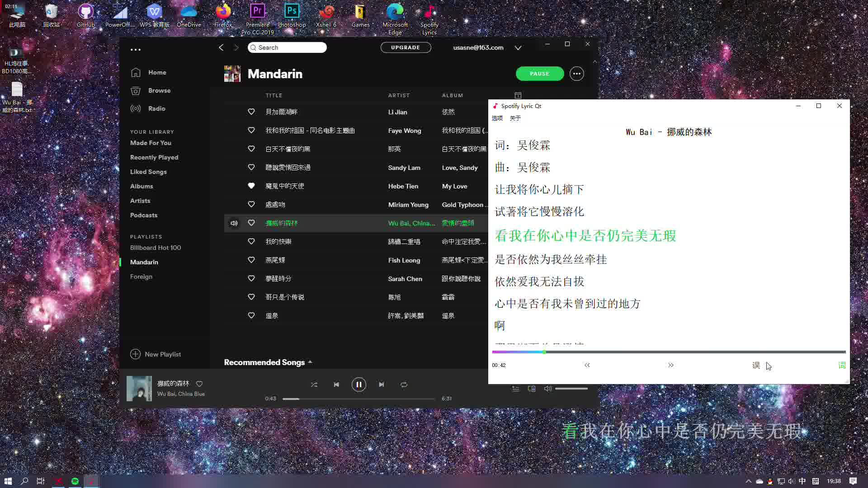
Task: Select the Home icon in Spotify sidebar
Action: coord(136,72)
